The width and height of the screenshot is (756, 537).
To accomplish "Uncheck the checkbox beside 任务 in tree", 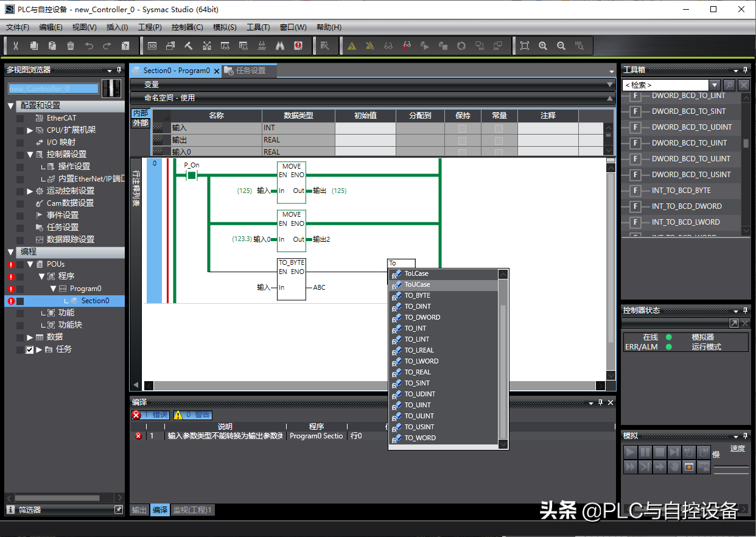I will click(x=29, y=349).
